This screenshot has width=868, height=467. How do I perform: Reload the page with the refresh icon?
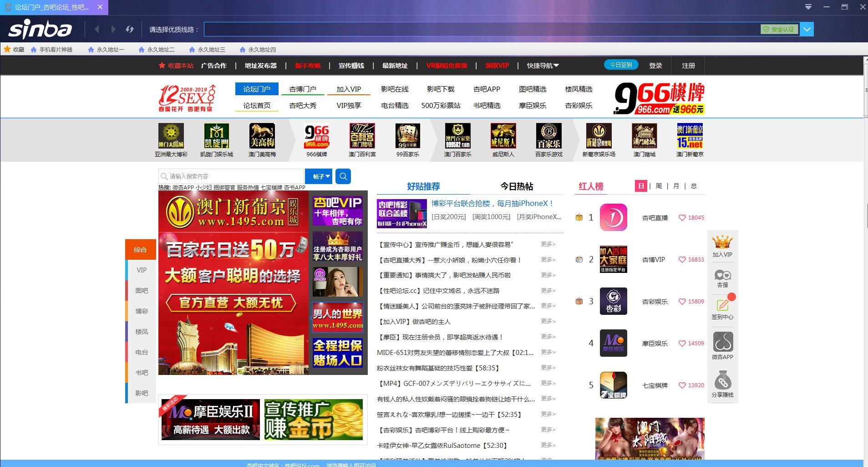click(x=130, y=29)
